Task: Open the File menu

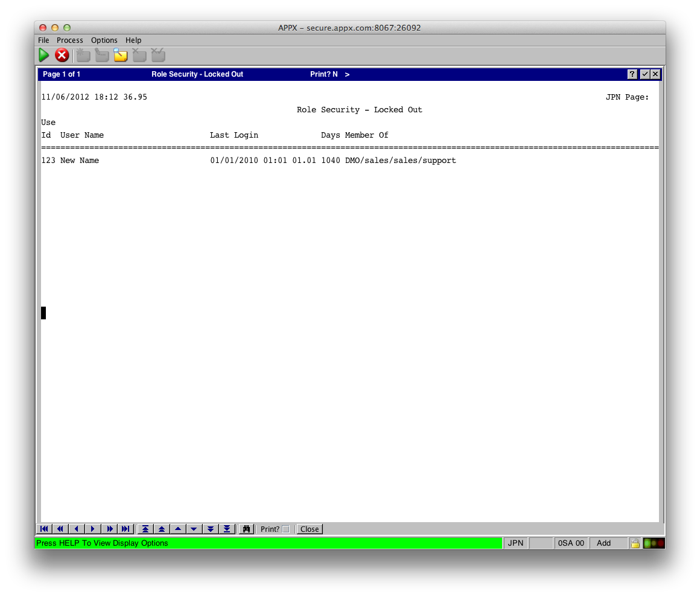Action: (43, 40)
